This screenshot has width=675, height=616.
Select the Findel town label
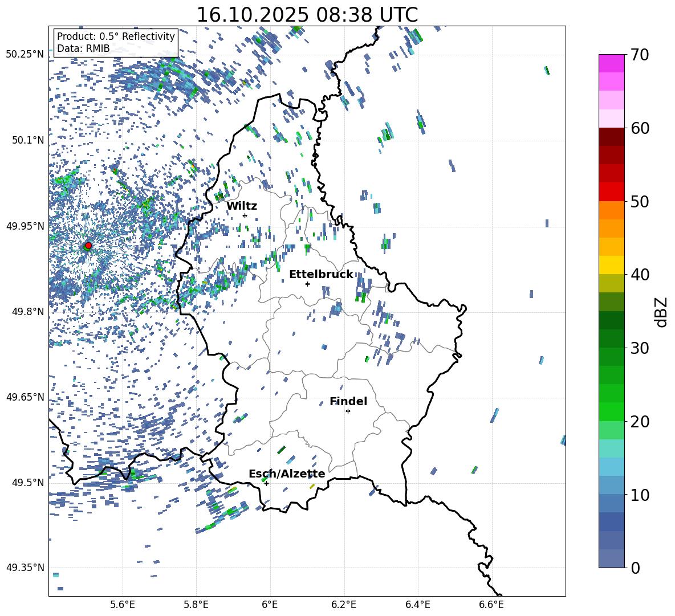pos(348,401)
